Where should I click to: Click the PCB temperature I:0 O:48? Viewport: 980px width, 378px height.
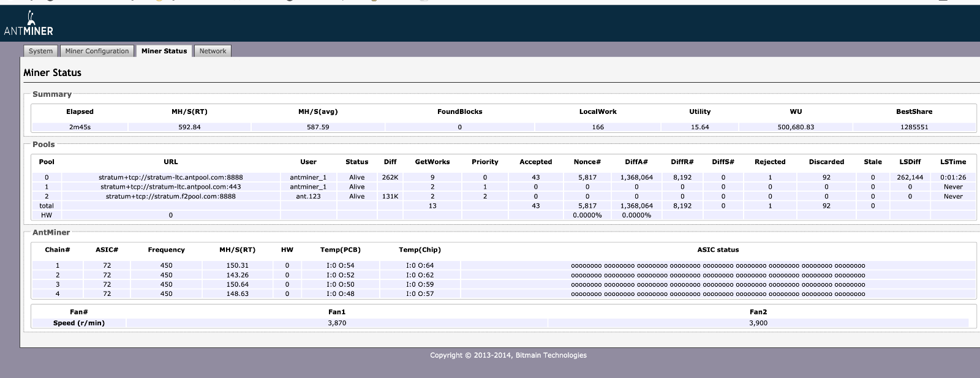click(340, 293)
